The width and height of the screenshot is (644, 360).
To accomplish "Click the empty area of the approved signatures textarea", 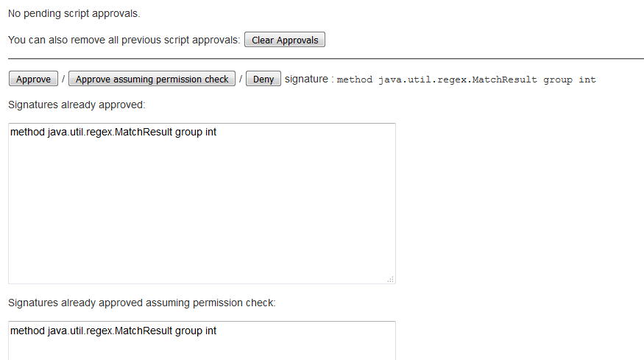I will coord(202,213).
